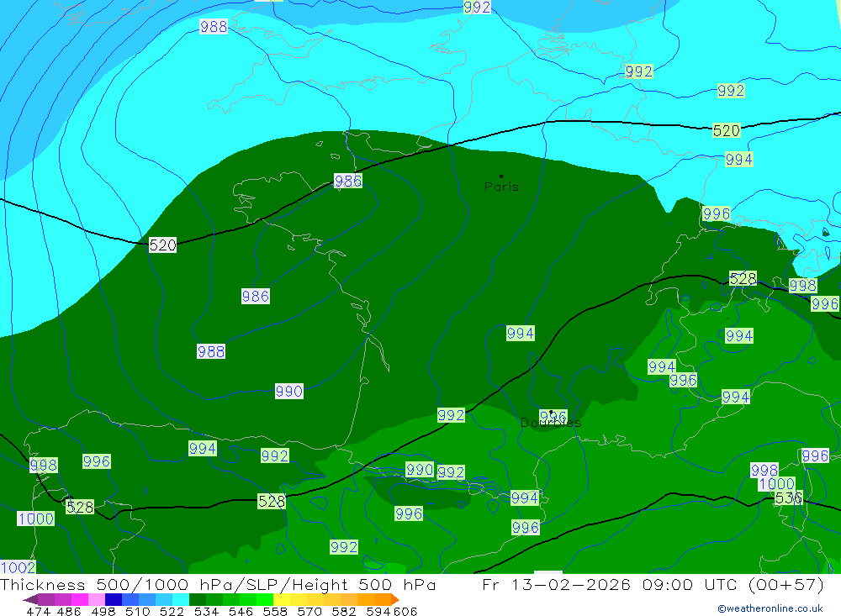841x616 pixels.
Task: Click the dark green 534 legend swatch
Action: [198, 599]
